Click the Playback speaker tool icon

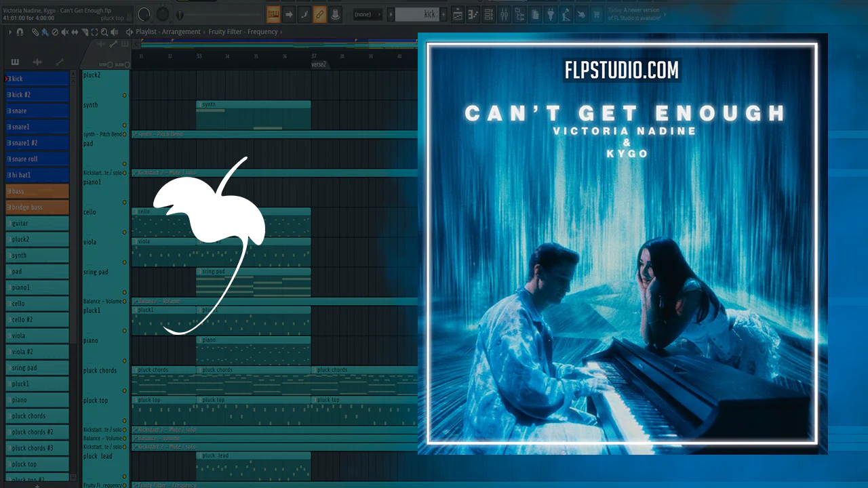115,32
